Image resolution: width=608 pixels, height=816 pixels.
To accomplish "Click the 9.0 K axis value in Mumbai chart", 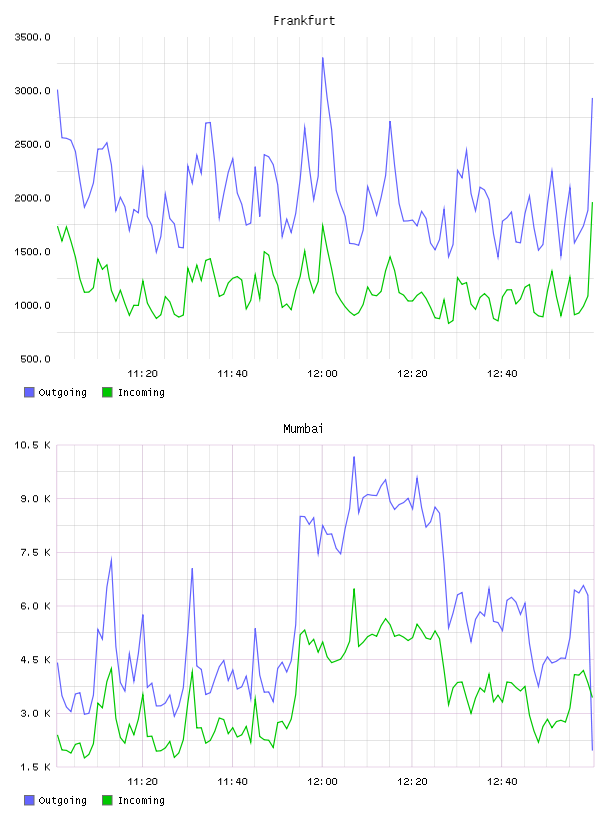I will click(x=35, y=499).
